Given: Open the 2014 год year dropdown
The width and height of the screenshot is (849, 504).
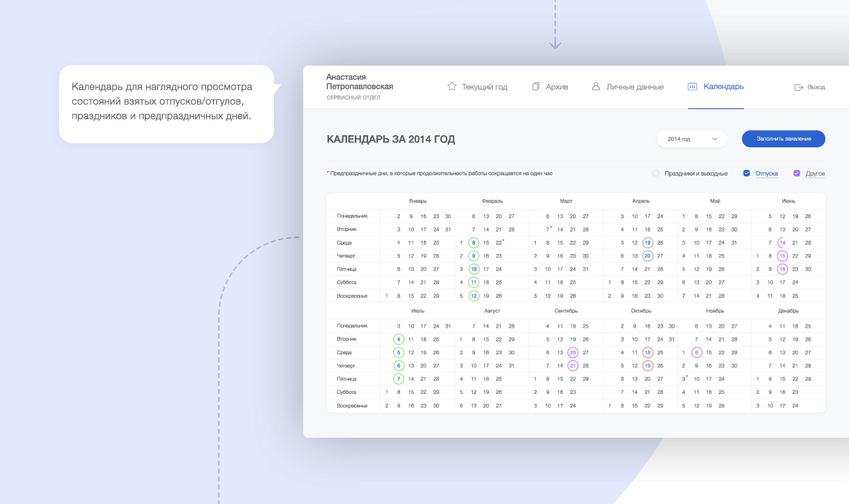Looking at the screenshot, I should 691,139.
